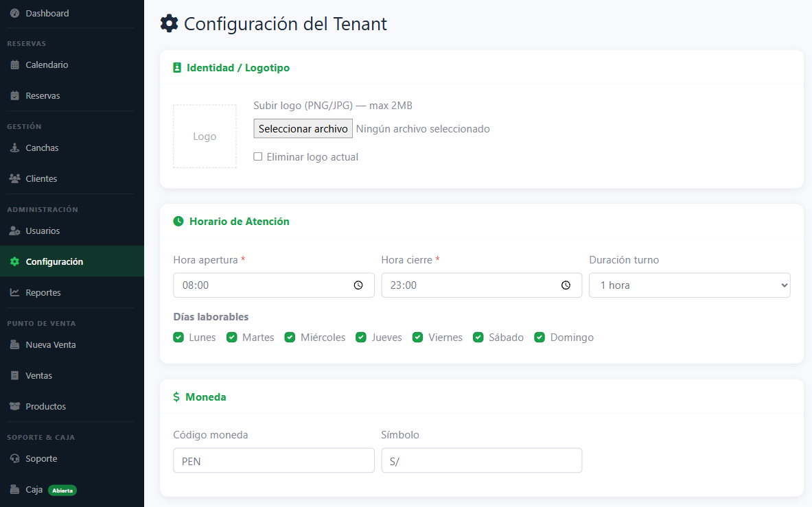Navigate to Canchas section

click(72, 148)
